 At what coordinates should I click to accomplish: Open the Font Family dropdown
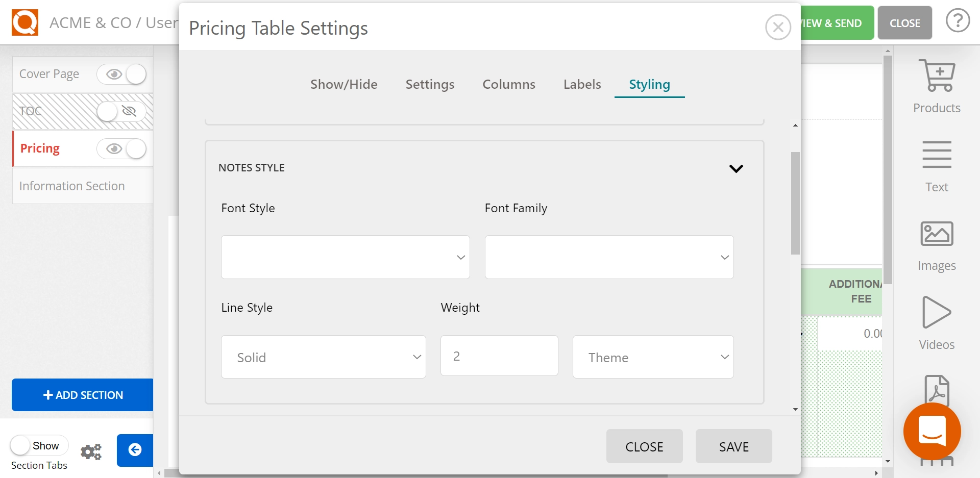[x=608, y=257]
